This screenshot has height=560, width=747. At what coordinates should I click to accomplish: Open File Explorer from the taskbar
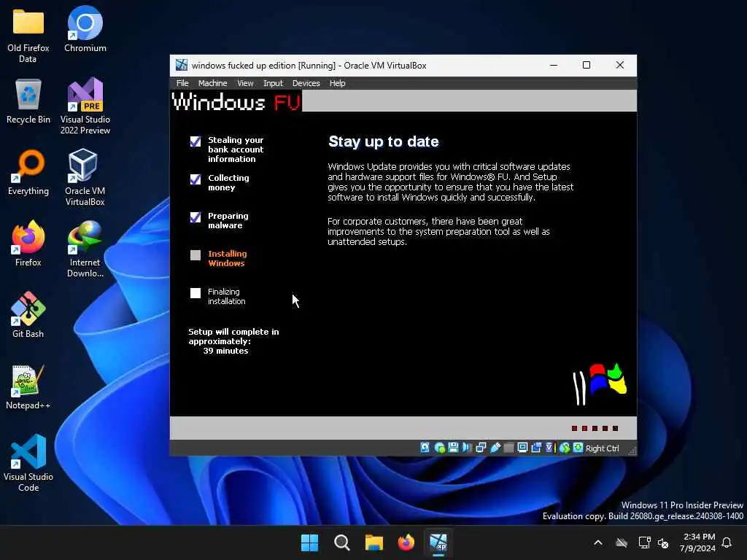point(374,542)
